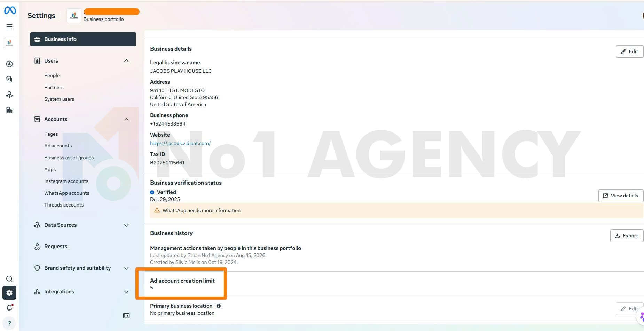The height and width of the screenshot is (331, 644).
Task: Click the phone number +15244538564
Action: (168, 124)
